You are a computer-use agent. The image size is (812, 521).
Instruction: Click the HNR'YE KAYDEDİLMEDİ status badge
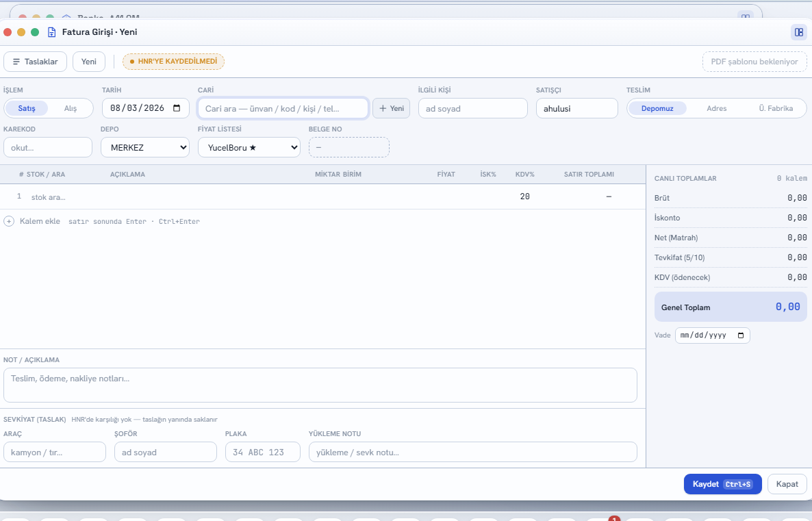coord(173,62)
